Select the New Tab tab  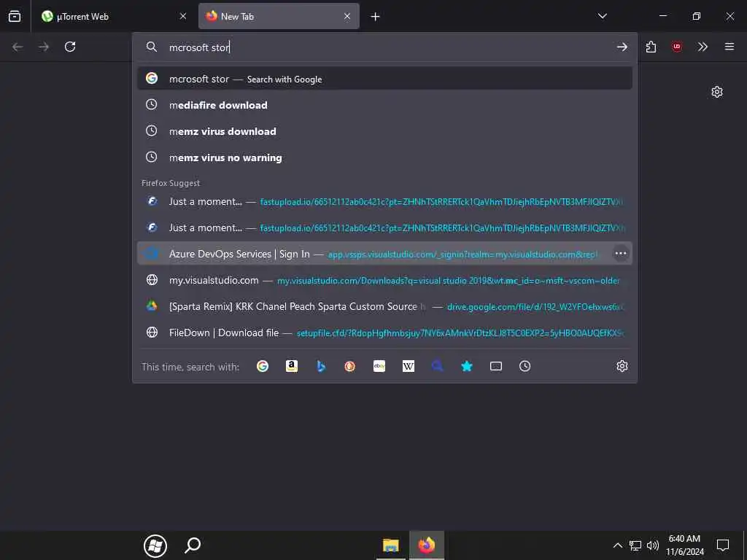point(279,16)
